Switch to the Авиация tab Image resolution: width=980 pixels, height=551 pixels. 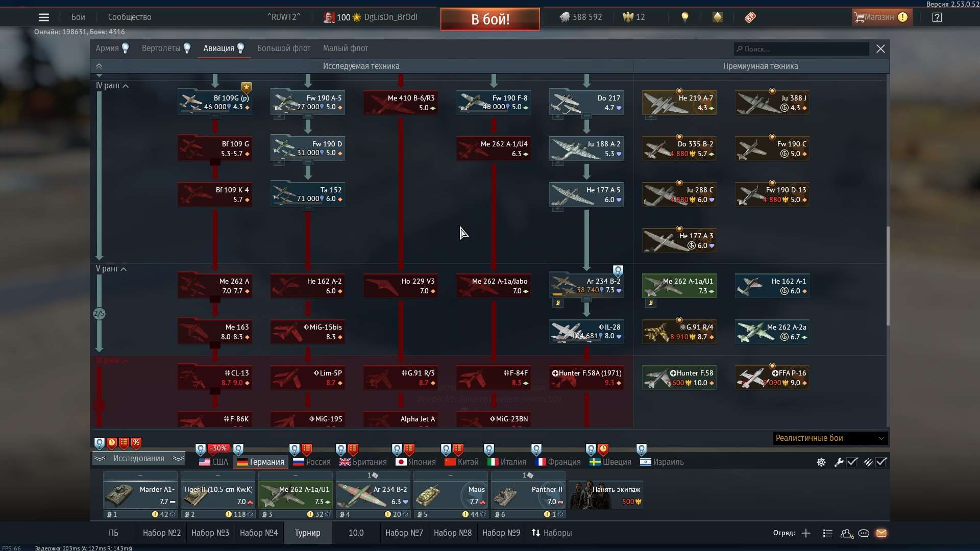point(219,48)
